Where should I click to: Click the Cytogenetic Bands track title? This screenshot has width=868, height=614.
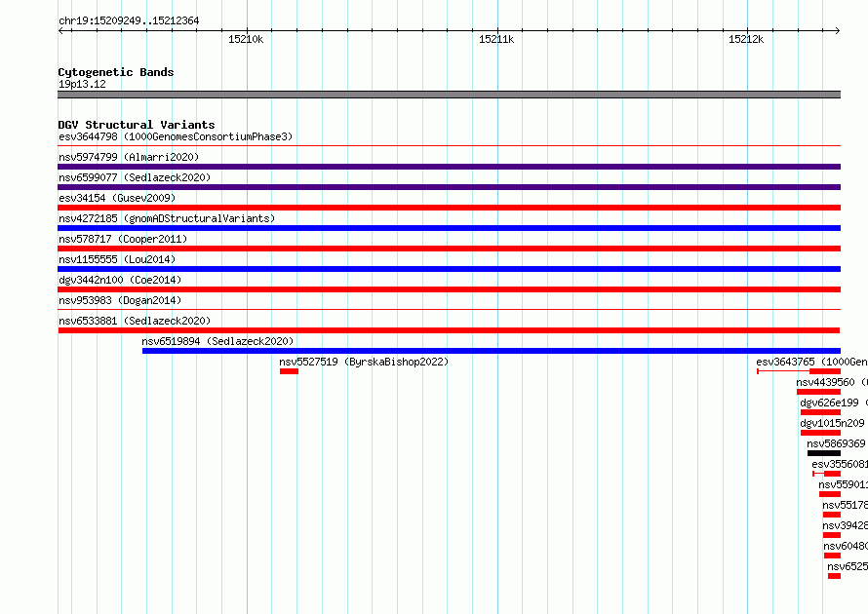point(116,72)
